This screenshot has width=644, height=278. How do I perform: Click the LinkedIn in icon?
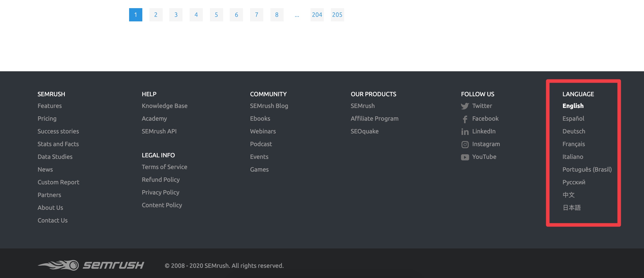(x=465, y=132)
